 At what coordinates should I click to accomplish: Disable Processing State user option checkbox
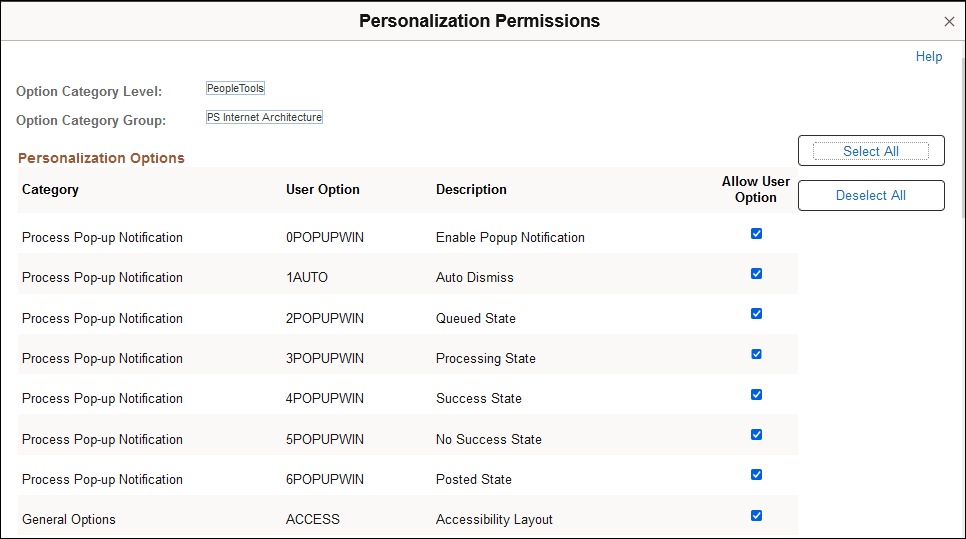(x=756, y=354)
